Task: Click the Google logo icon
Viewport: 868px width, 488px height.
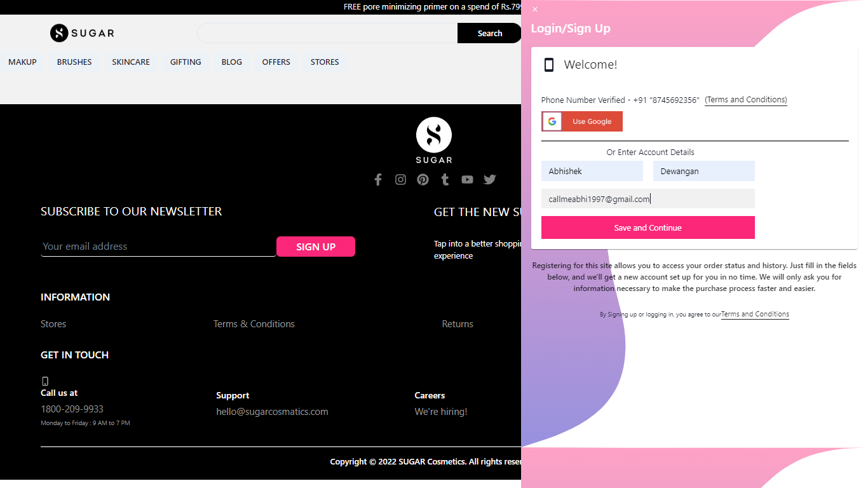Action: coord(552,121)
